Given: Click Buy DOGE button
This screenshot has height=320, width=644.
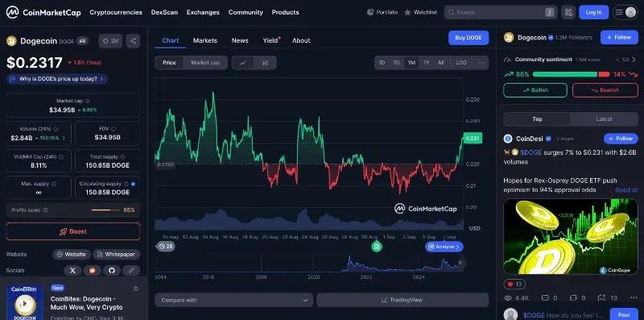Looking at the screenshot, I should (x=469, y=37).
